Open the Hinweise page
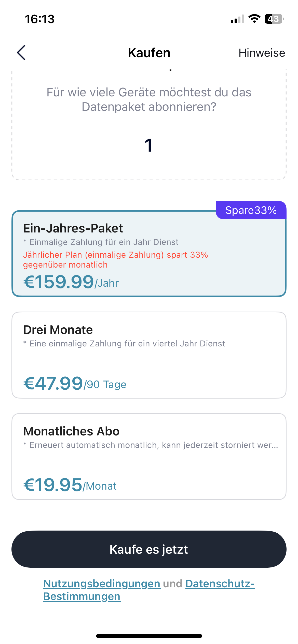Image resolution: width=298 pixels, height=644 pixels. coord(262,53)
